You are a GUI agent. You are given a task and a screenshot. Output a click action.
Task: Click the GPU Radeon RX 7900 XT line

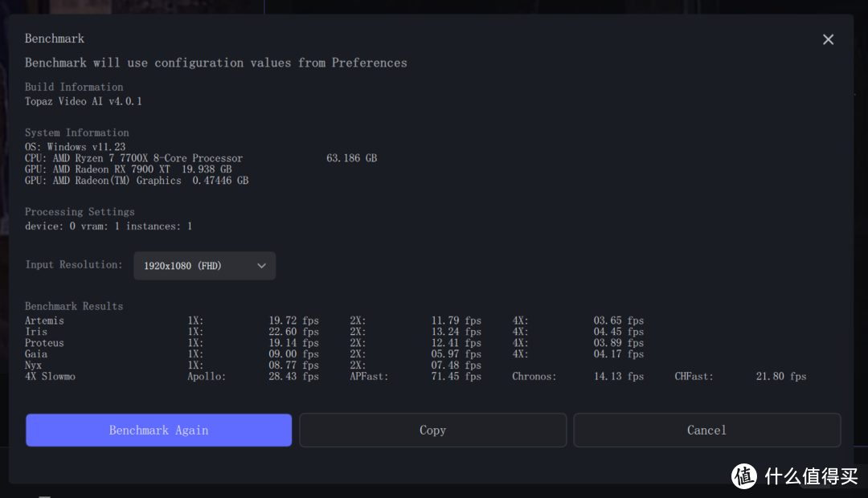[129, 169]
